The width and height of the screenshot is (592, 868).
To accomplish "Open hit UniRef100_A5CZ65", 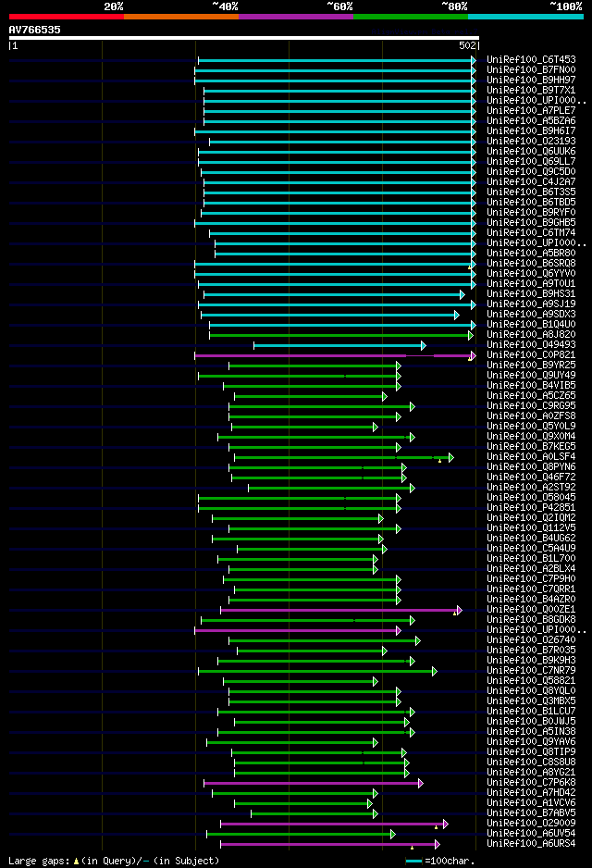I will coord(531,396).
